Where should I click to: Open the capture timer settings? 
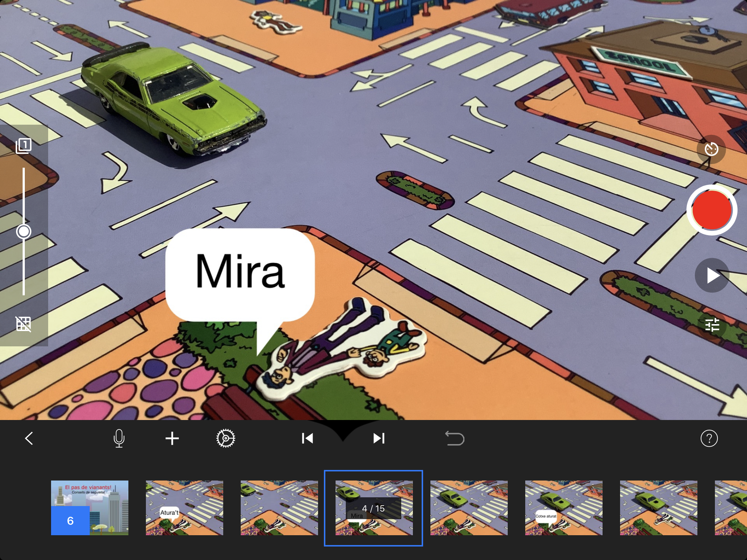[711, 149]
